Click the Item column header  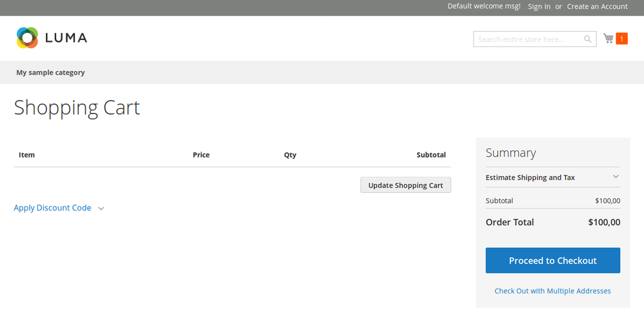tap(26, 155)
